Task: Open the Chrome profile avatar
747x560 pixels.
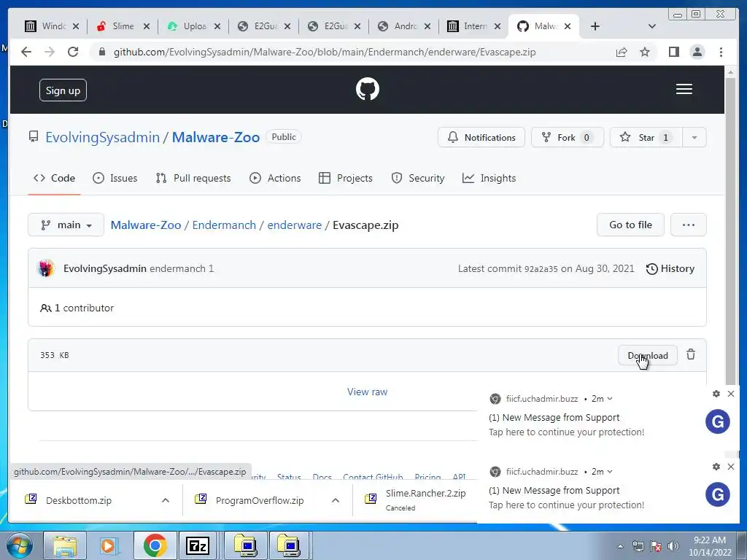Action: click(x=697, y=52)
